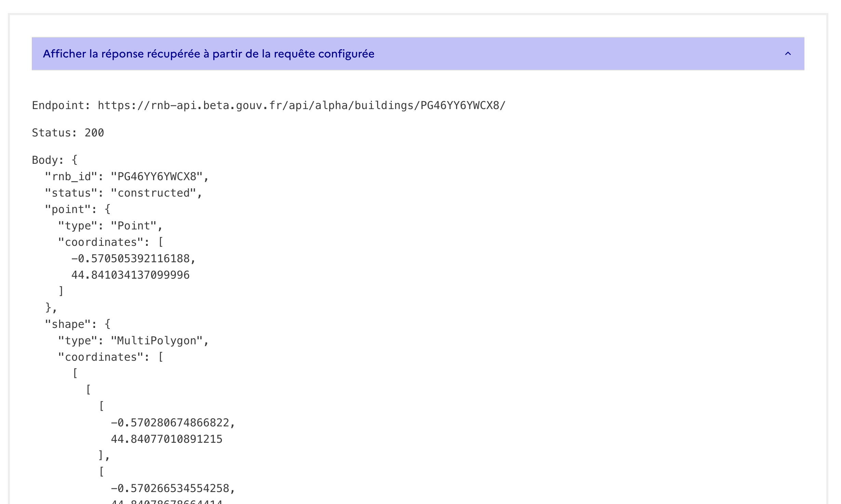
Task: Click the '"point": {' line
Action: [x=78, y=209]
